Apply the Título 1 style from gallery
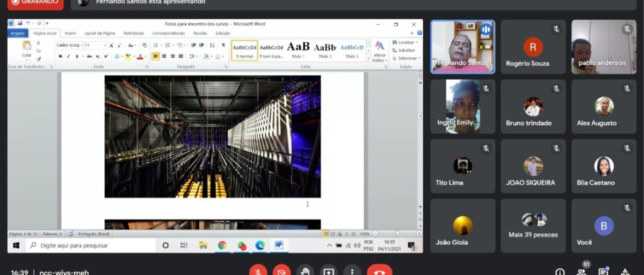Image resolution: width=644 pixels, height=275 pixels. point(298,50)
